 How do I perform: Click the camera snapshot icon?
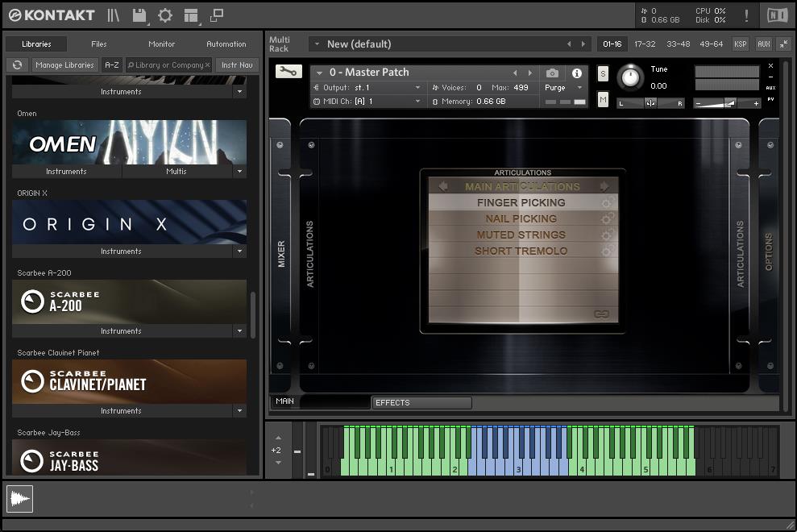point(552,73)
